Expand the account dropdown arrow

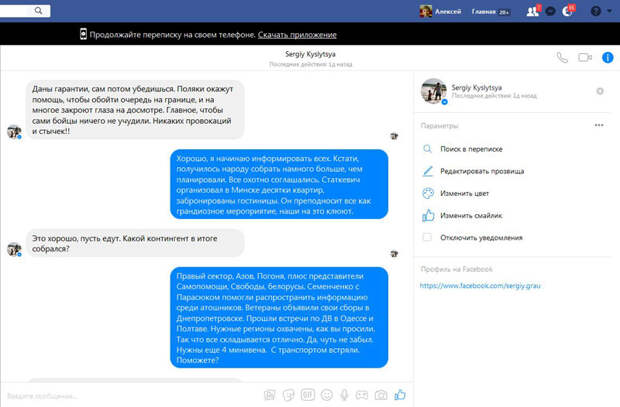(x=609, y=11)
